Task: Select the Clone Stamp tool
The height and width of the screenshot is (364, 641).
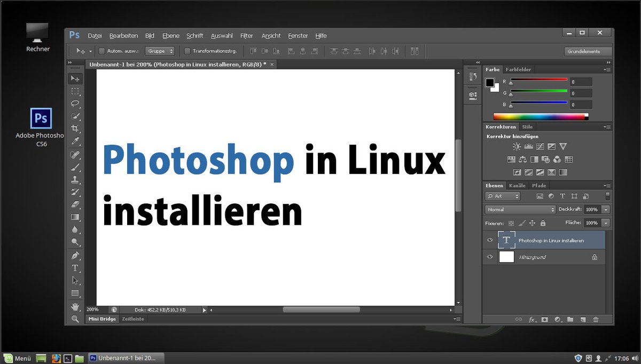Action: 75,179
